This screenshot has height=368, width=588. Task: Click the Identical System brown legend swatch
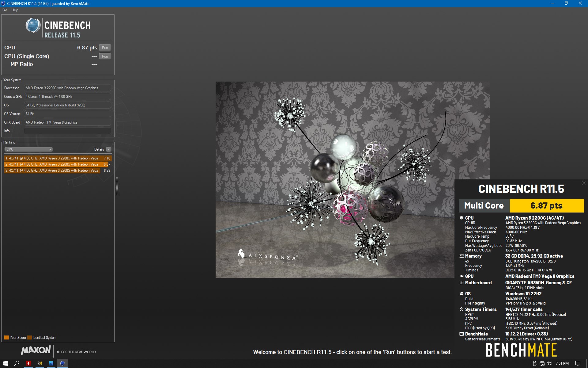(29, 338)
